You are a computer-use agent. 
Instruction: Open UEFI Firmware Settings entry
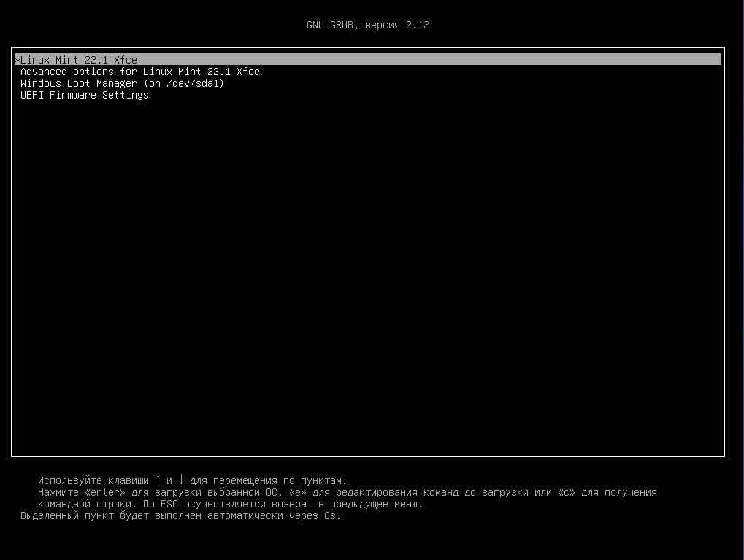tap(85, 95)
